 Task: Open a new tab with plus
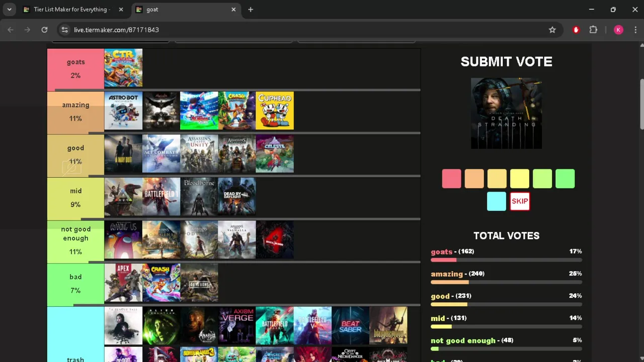(x=251, y=10)
